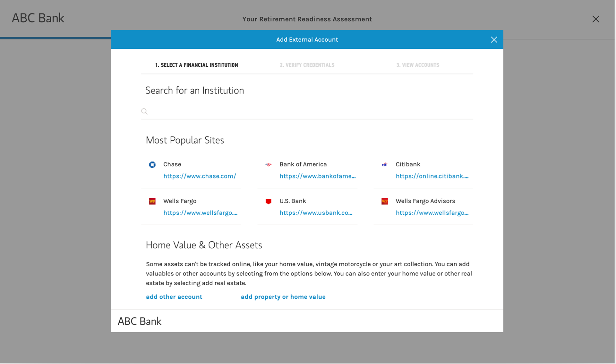Select the Citibank institution name
Screen dimensions: 616x364
(408, 164)
